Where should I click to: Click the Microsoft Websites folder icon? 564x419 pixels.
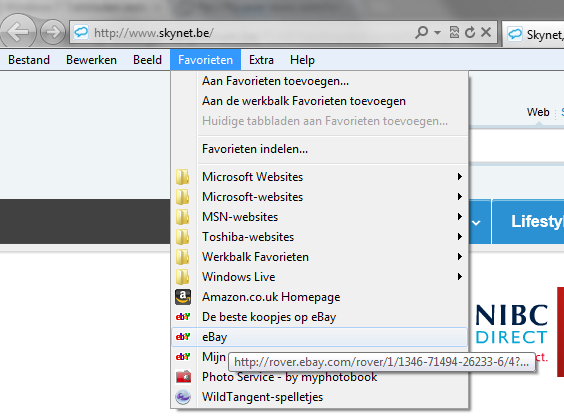183,177
